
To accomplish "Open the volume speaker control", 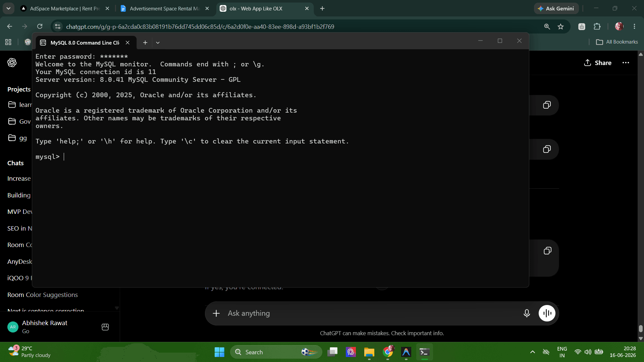I will pos(588,352).
